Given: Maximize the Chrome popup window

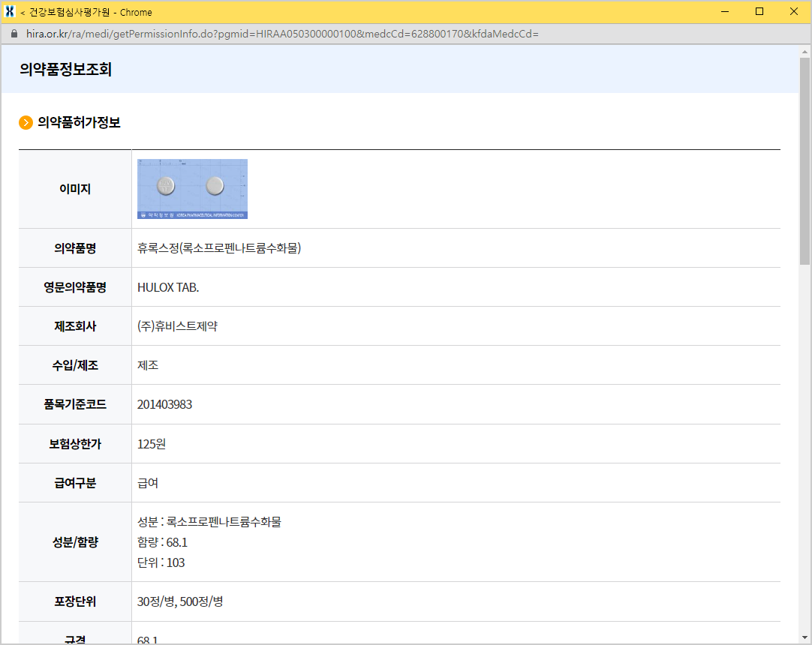Looking at the screenshot, I should pos(759,11).
